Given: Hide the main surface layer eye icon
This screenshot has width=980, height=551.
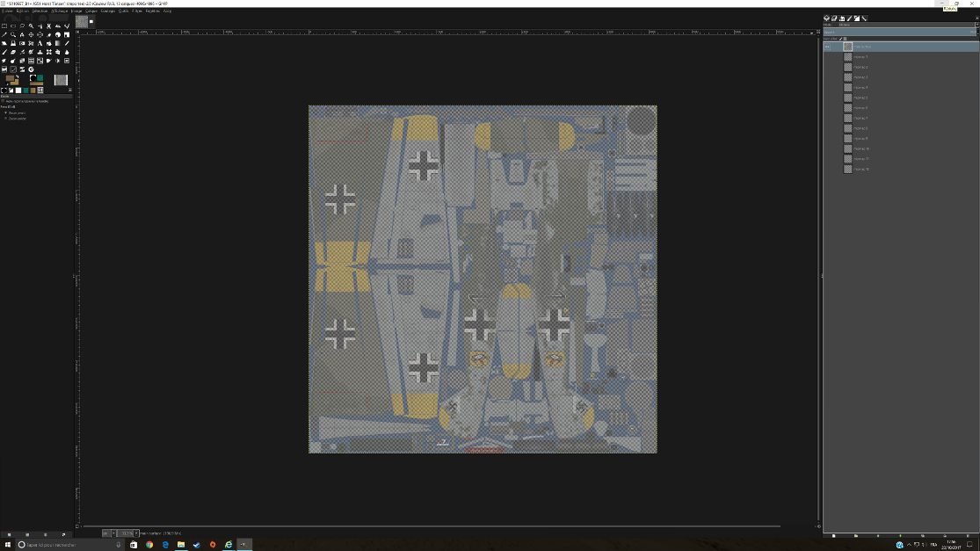Looking at the screenshot, I should (x=827, y=47).
